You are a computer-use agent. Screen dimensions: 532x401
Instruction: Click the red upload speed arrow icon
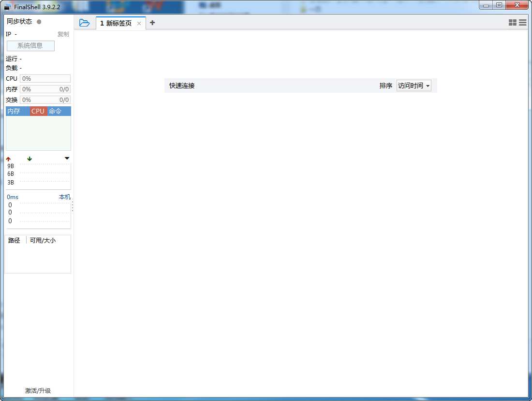[8, 158]
